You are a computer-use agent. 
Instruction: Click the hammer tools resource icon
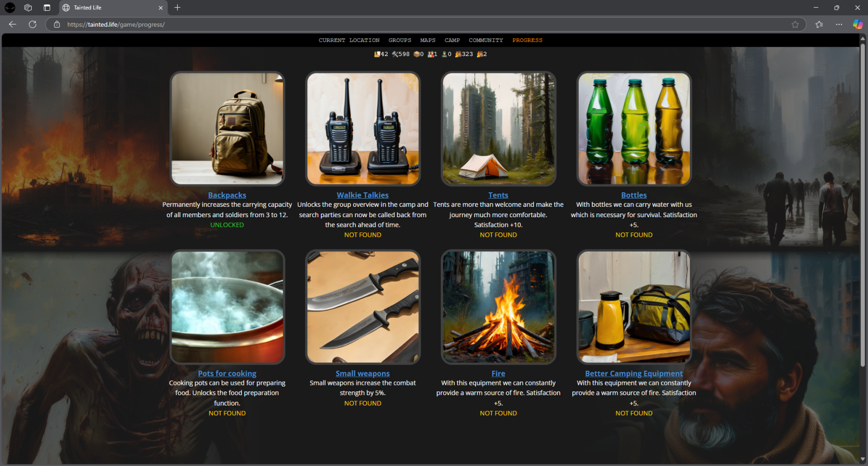click(x=395, y=54)
